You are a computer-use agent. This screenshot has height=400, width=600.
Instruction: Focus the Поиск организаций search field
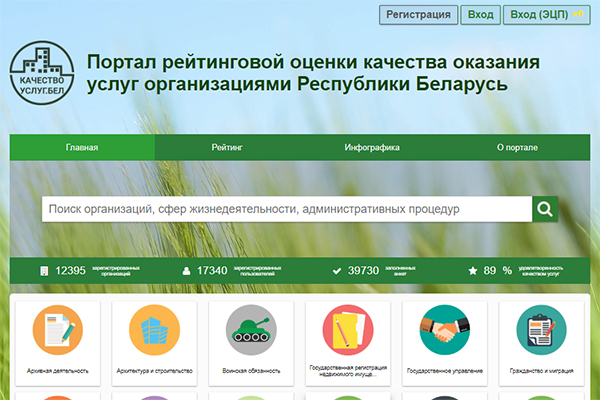tap(287, 209)
